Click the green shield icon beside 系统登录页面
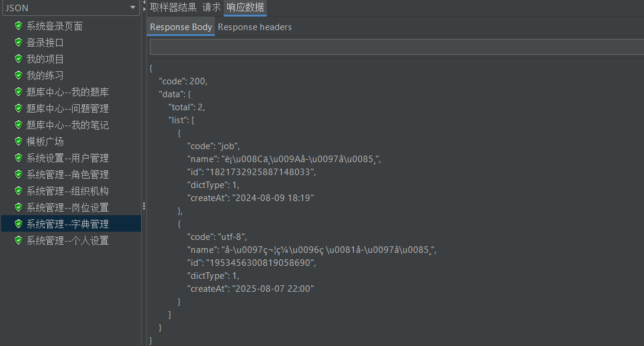The width and height of the screenshot is (644, 346). pyautogui.click(x=18, y=26)
